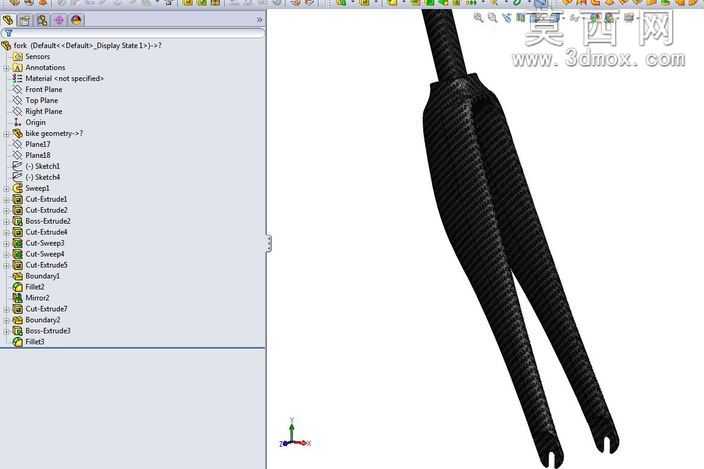Expand the Cut-Extrude7 feature
The width and height of the screenshot is (704, 469).
tap(6, 309)
